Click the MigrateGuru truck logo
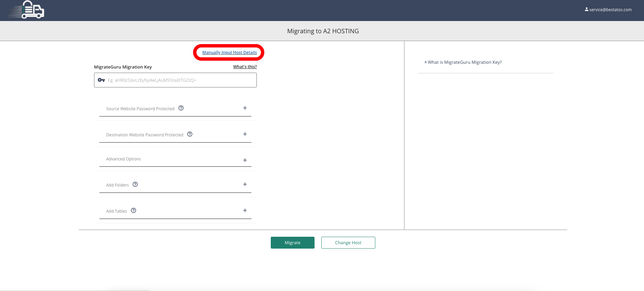Image resolution: width=644 pixels, height=291 pixels. 26,9
